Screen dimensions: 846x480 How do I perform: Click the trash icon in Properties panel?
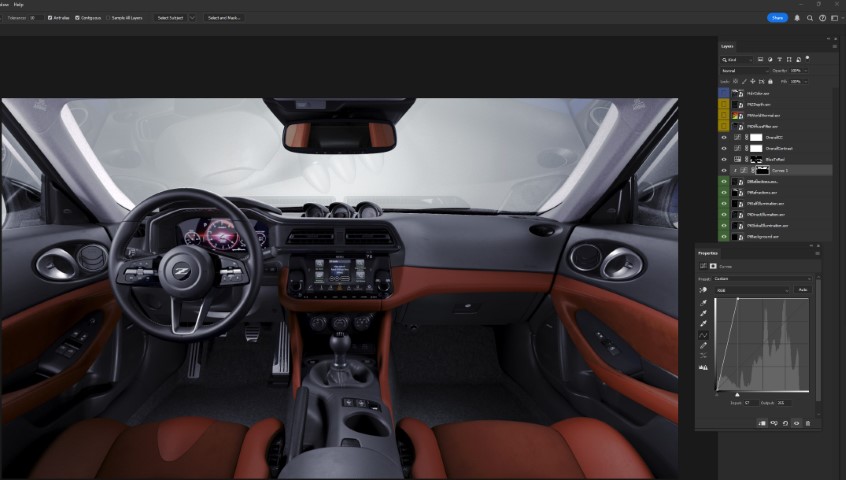coord(808,423)
